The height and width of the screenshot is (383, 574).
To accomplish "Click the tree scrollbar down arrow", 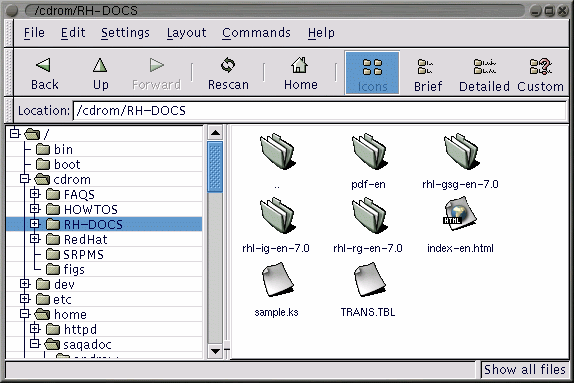I will (215, 351).
